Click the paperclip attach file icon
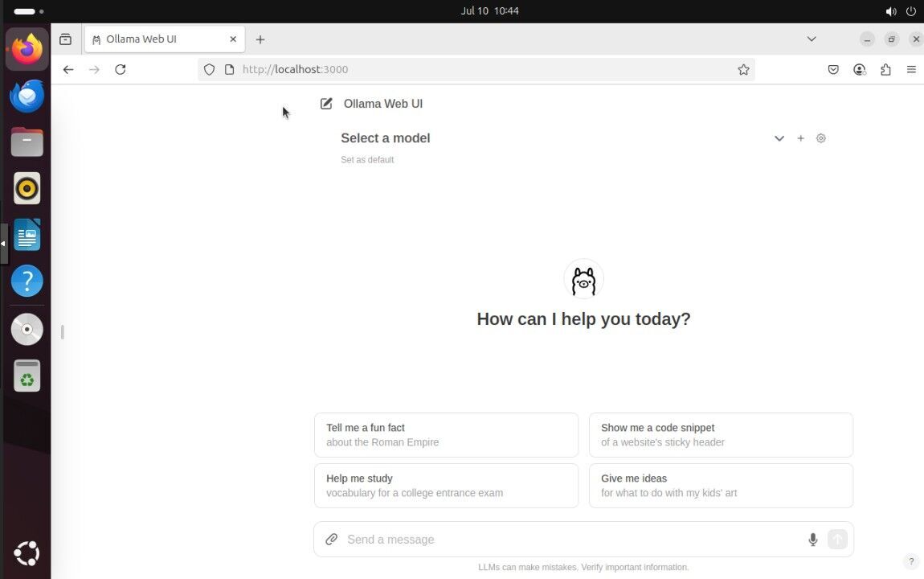This screenshot has height=579, width=924. tap(331, 540)
